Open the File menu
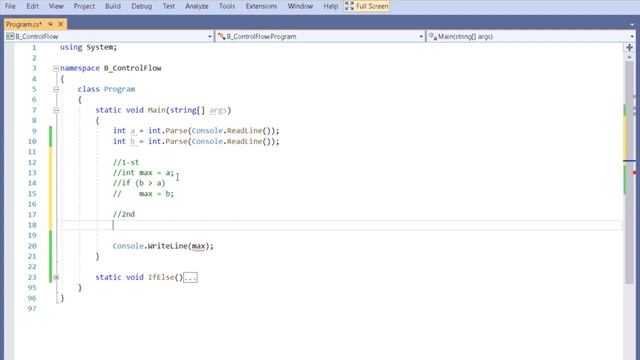 10,6
